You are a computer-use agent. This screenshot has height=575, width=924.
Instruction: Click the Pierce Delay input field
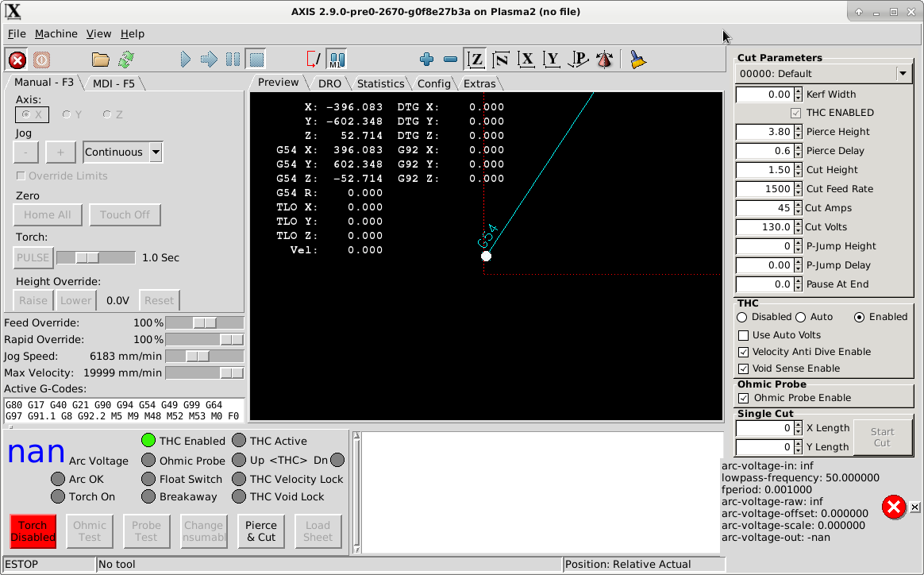point(764,151)
